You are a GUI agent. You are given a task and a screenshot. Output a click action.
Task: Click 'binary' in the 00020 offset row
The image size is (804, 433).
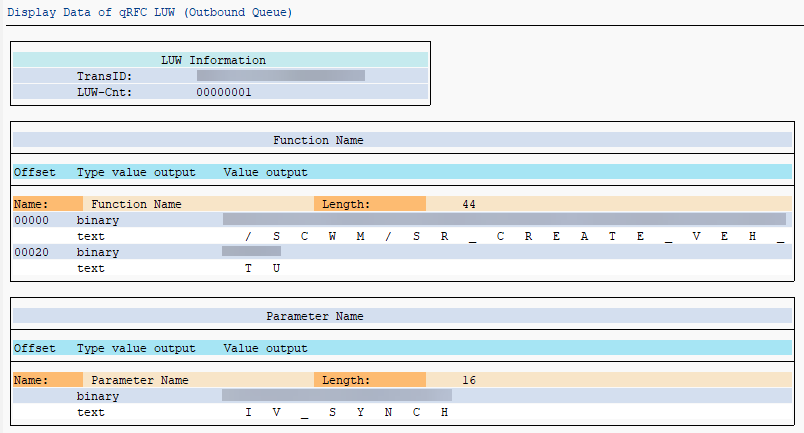pos(98,252)
